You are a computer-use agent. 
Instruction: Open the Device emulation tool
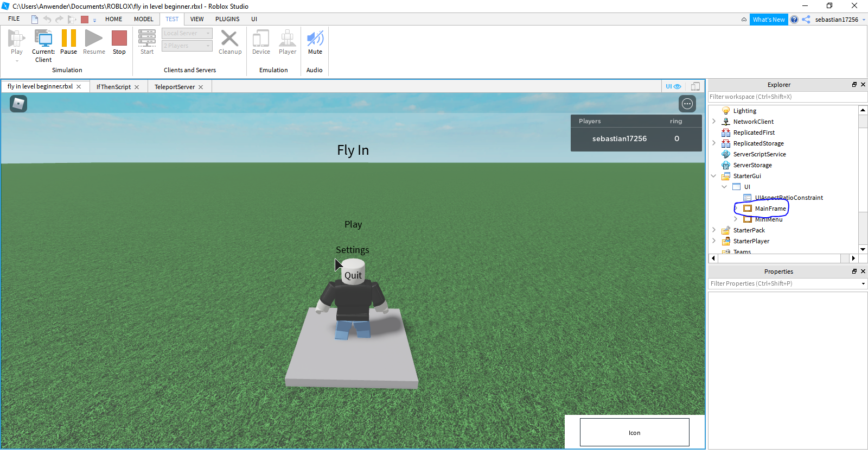pos(261,42)
